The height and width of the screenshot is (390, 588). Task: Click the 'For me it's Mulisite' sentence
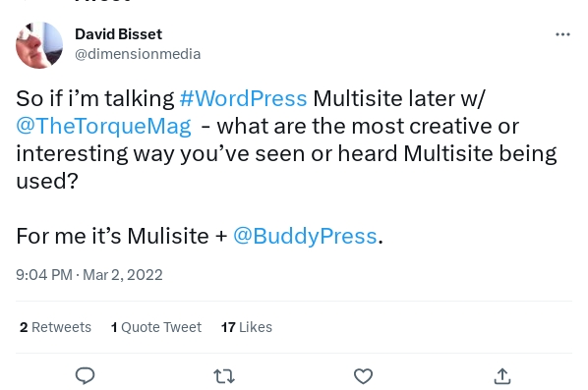point(112,236)
